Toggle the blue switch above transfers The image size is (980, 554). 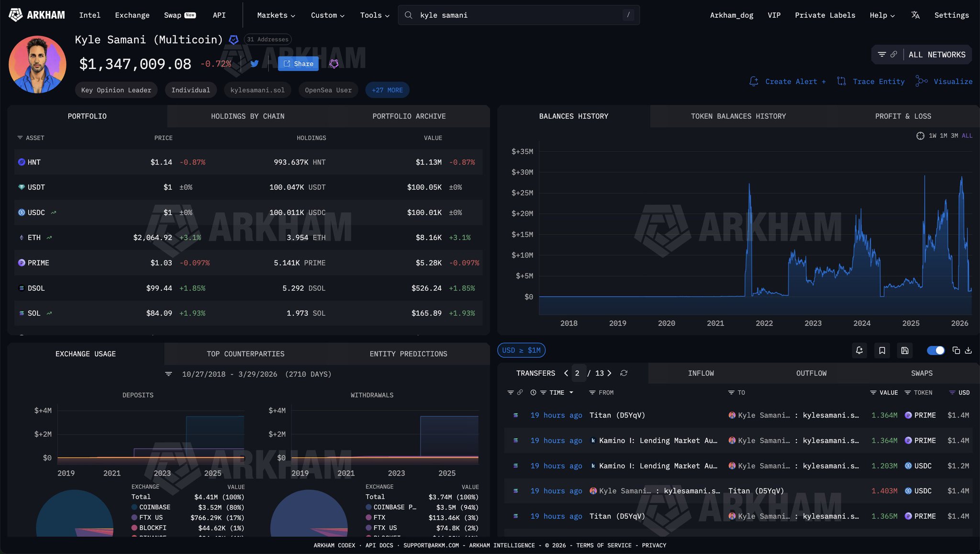click(935, 351)
